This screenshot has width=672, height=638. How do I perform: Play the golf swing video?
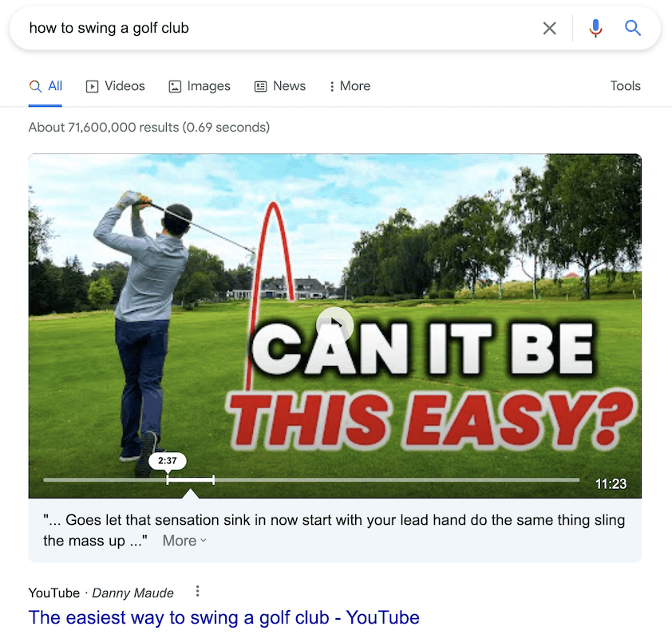pos(334,325)
